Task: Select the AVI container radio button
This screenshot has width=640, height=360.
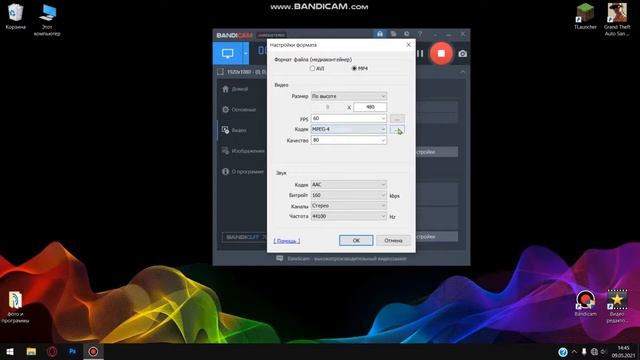Action: click(x=312, y=68)
